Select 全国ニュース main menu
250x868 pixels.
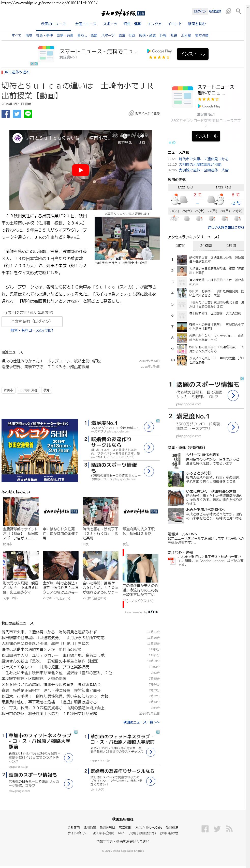click(86, 24)
